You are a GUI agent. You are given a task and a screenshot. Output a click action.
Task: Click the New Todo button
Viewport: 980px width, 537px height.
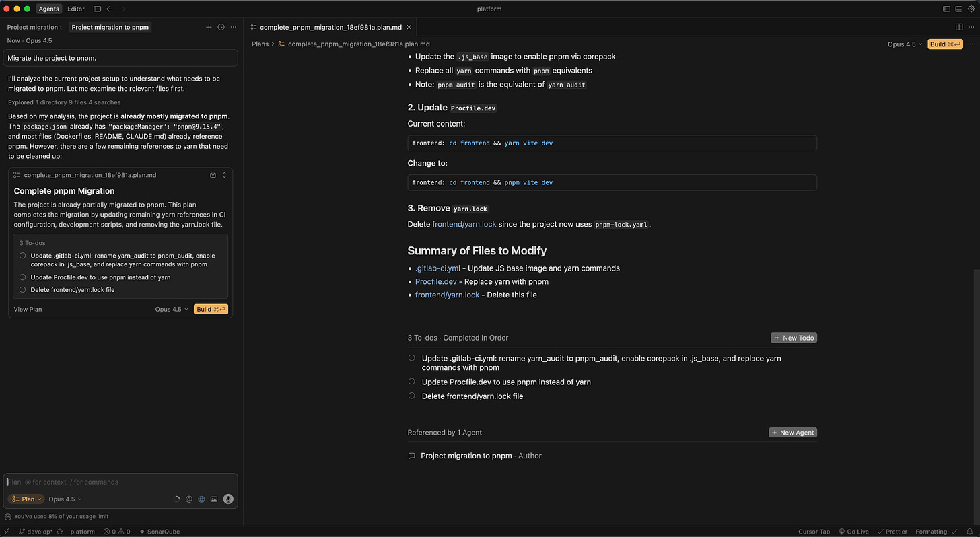pos(794,338)
